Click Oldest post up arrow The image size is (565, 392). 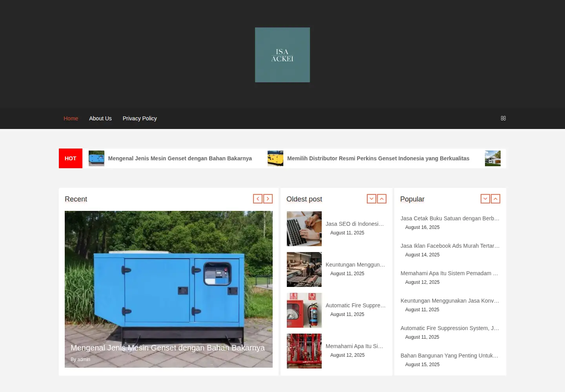[382, 199]
